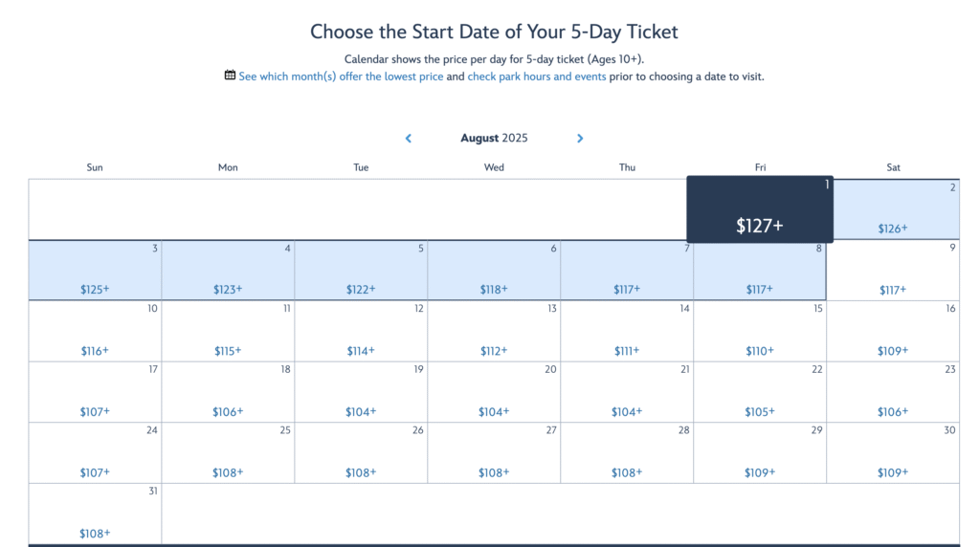Screen dimensions: 980x547
Task: Choose August 11 with $115+ price
Action: tap(228, 331)
